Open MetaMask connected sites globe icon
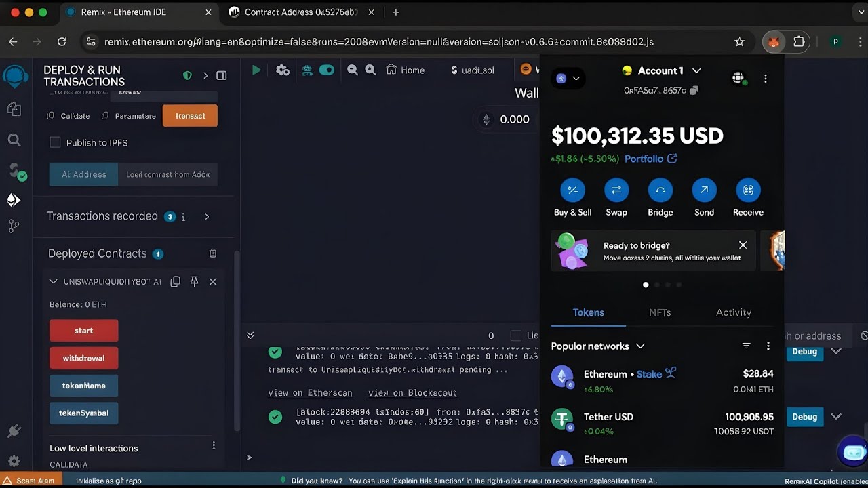This screenshot has width=868, height=488. tap(738, 79)
